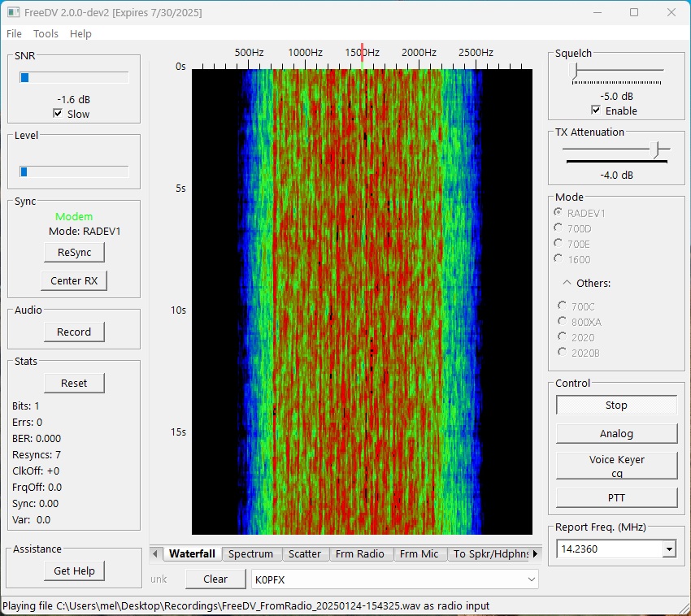Click the Get Help button
This screenshot has height=616, width=691.
coord(74,571)
